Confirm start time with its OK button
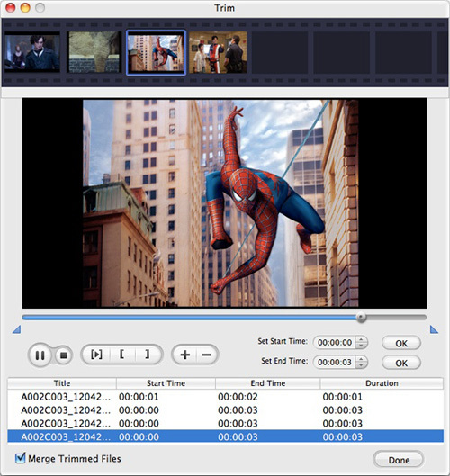Viewport: 450px width, 476px height. pos(401,343)
